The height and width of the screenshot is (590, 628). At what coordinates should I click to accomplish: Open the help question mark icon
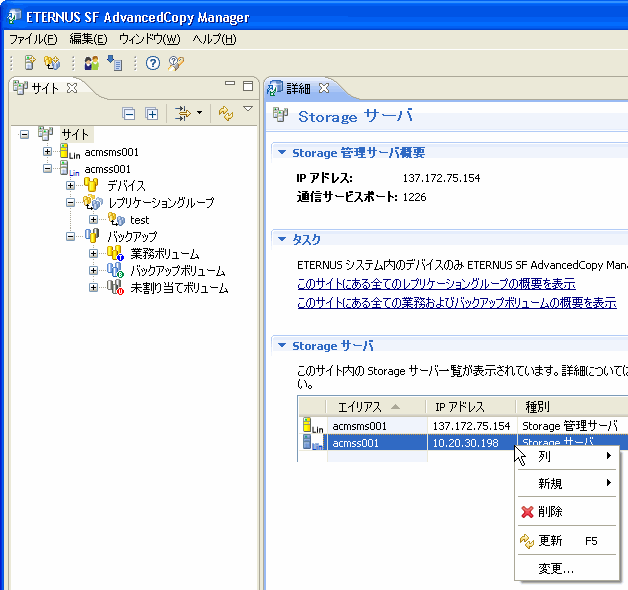153,63
